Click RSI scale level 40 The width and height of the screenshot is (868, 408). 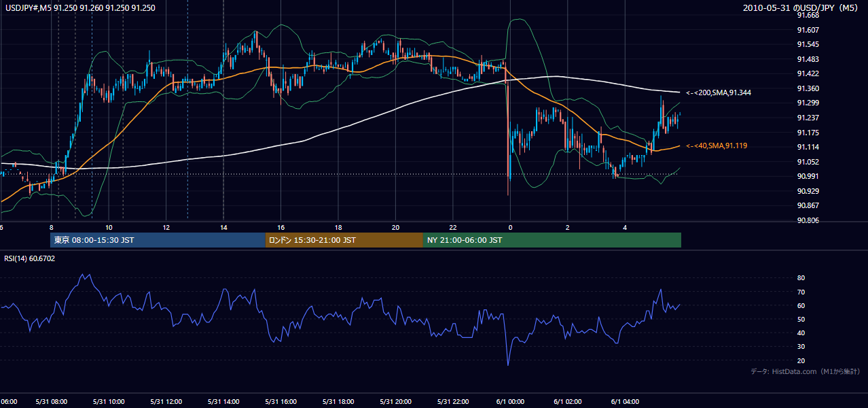pyautogui.click(x=801, y=333)
